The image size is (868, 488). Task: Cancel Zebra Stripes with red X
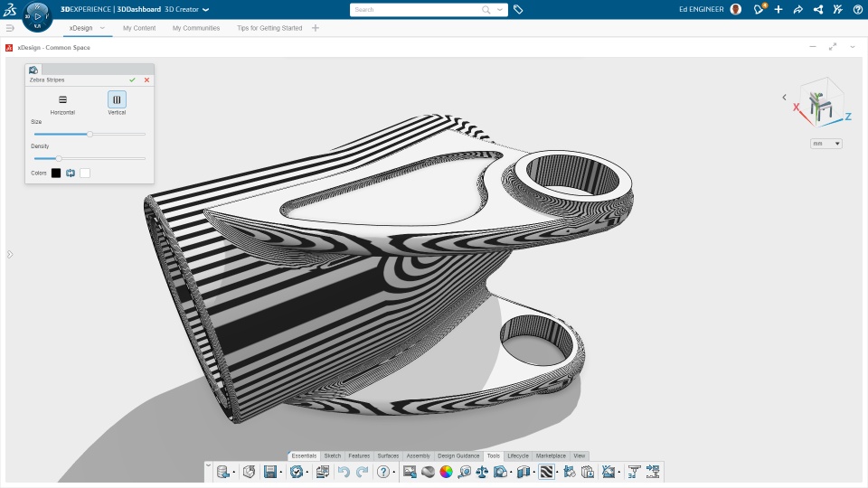click(x=146, y=80)
